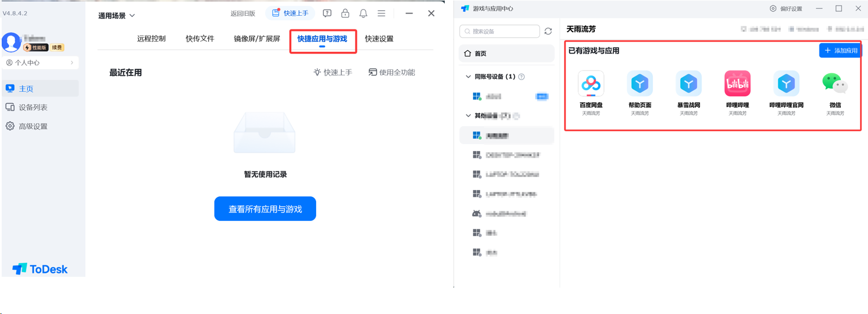This screenshot has height=314, width=868.
Task: Open the hamburger menu icon in ToDesk header
Action: point(382,13)
